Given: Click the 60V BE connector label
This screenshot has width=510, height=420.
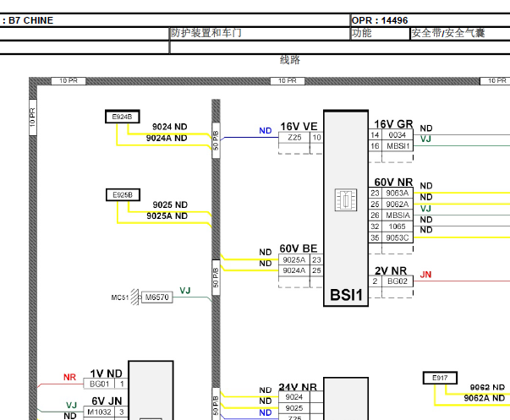Looking at the screenshot, I should click(x=299, y=248).
